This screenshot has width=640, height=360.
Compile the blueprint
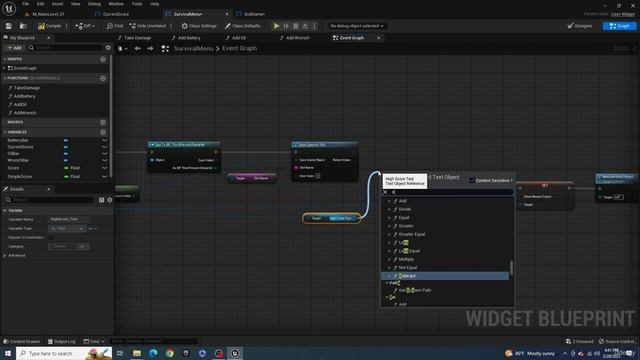[x=49, y=26]
